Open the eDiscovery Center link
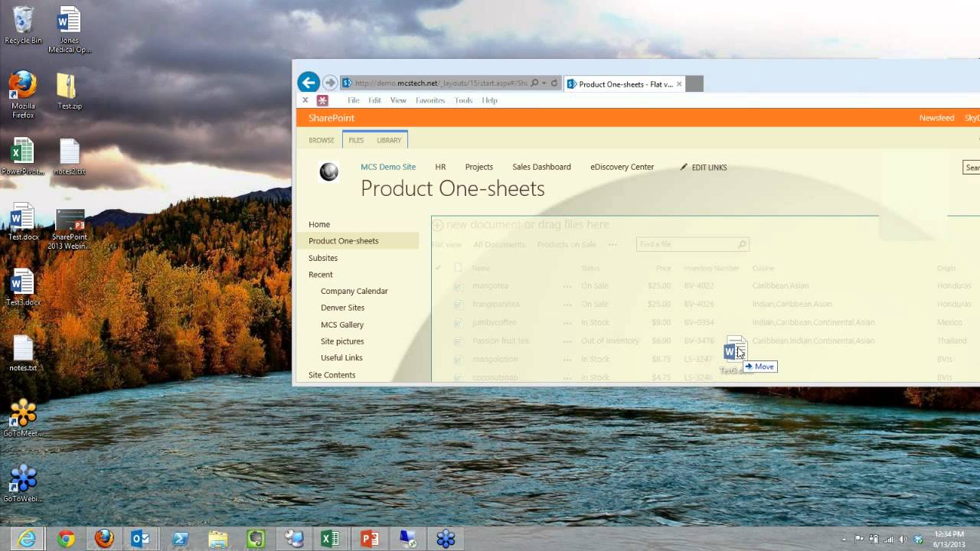Viewport: 980px width, 551px height. 622,167
